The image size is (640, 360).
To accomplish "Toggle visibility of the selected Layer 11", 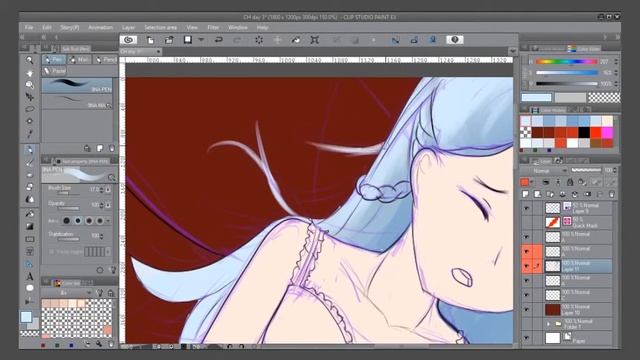I will 527,266.
